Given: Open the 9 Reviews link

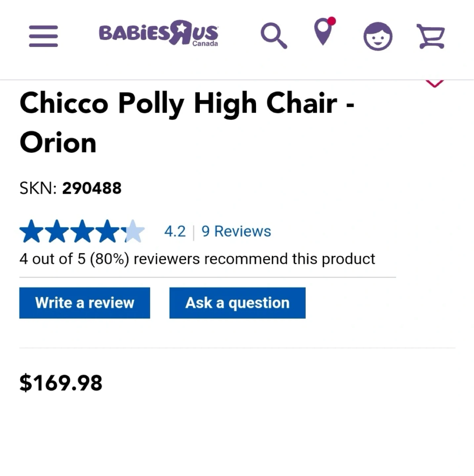Looking at the screenshot, I should pyautogui.click(x=236, y=231).
